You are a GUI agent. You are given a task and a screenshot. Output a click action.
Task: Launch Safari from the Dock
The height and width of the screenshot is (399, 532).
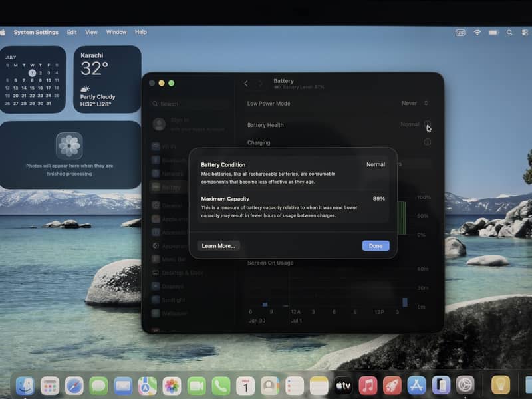coord(74,386)
